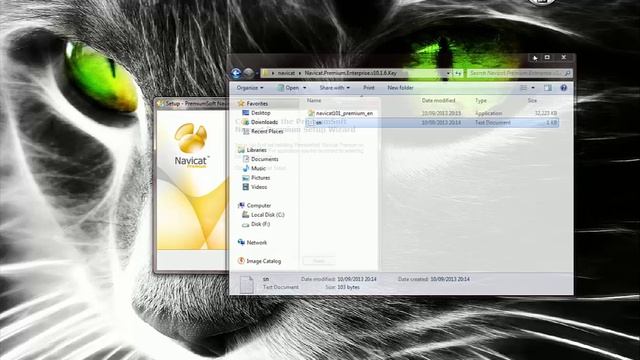Click the navicat breadcrumb segment
The image size is (640, 360).
(286, 73)
